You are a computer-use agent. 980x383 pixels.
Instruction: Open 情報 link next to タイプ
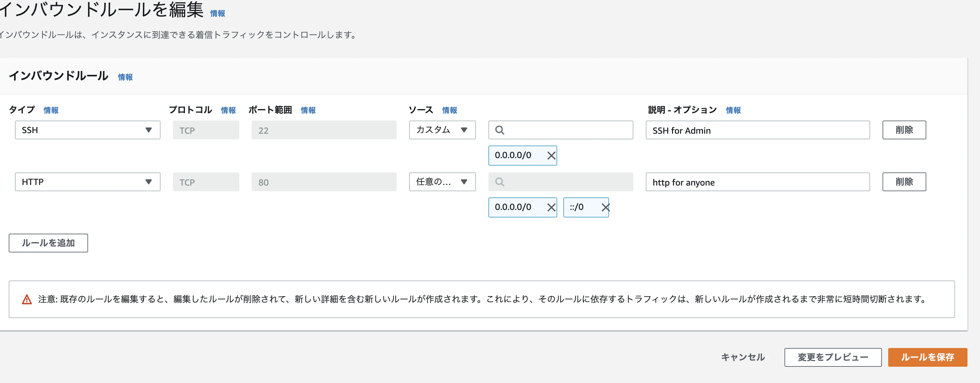pyautogui.click(x=51, y=110)
